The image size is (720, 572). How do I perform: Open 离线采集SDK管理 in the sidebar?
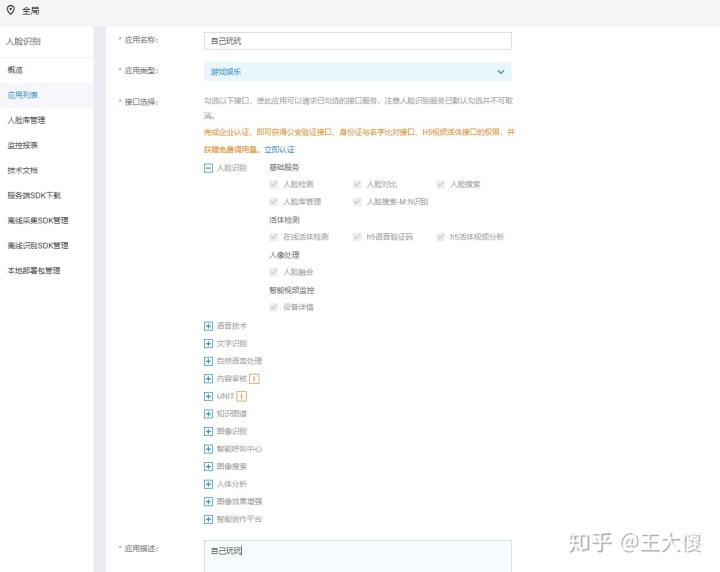coord(46,220)
